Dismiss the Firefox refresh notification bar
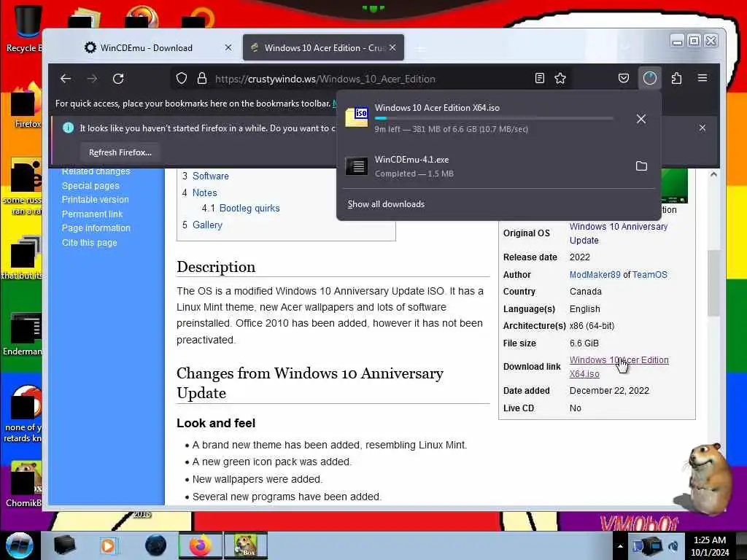The width and height of the screenshot is (747, 560). click(x=703, y=128)
